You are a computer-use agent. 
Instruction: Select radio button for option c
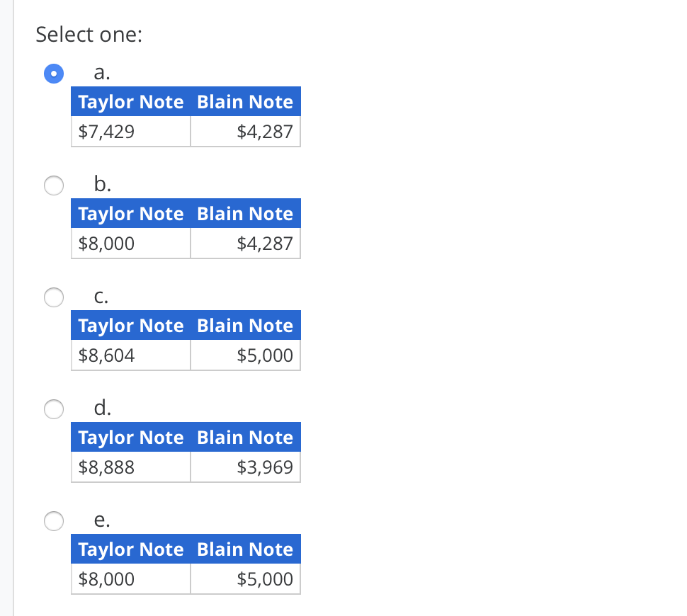(55, 297)
